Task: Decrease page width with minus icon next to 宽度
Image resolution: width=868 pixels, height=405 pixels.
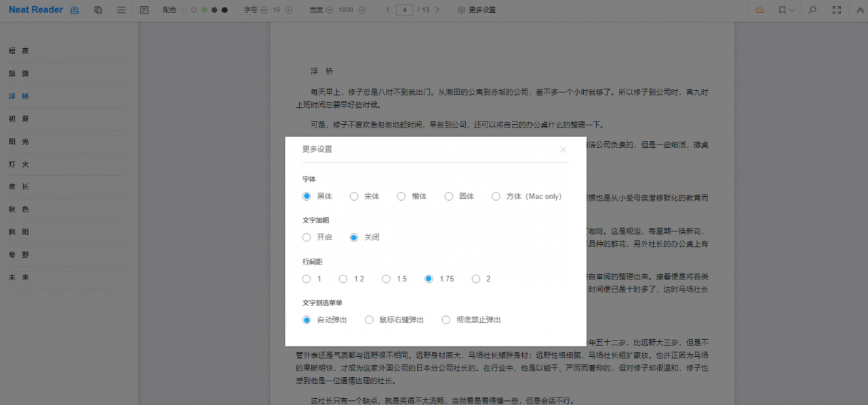Action: [330, 10]
